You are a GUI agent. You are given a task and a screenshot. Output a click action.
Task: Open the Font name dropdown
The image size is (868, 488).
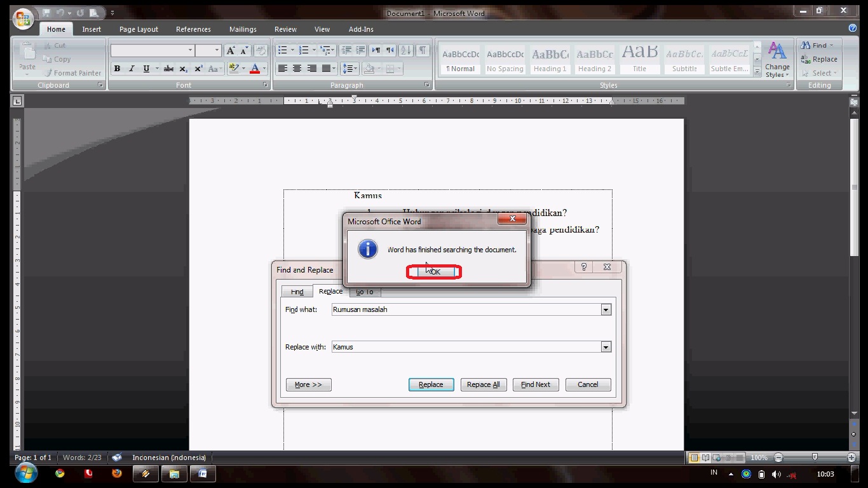click(189, 50)
